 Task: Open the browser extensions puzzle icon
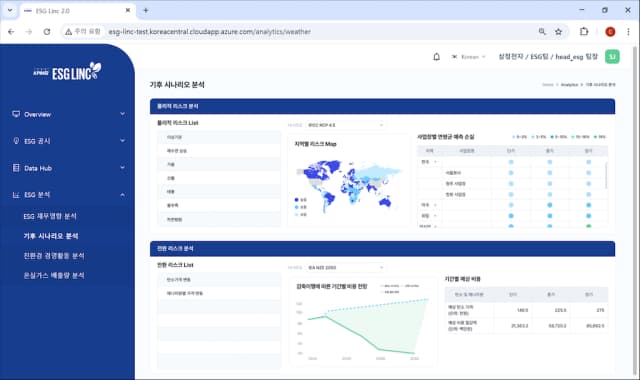(x=584, y=31)
